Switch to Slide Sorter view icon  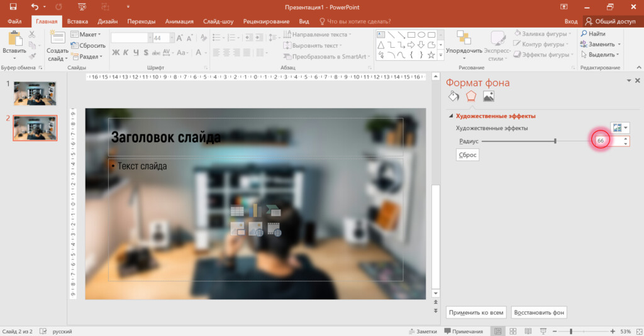tap(513, 331)
